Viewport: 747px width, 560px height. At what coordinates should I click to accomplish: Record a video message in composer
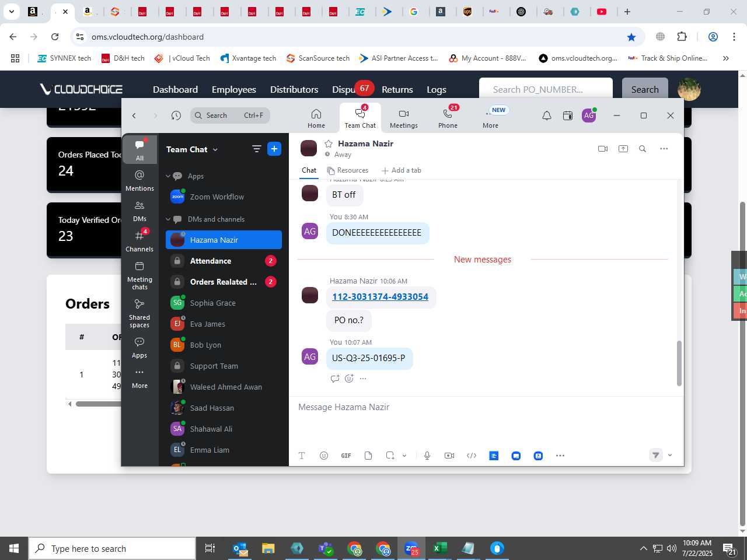click(x=449, y=456)
